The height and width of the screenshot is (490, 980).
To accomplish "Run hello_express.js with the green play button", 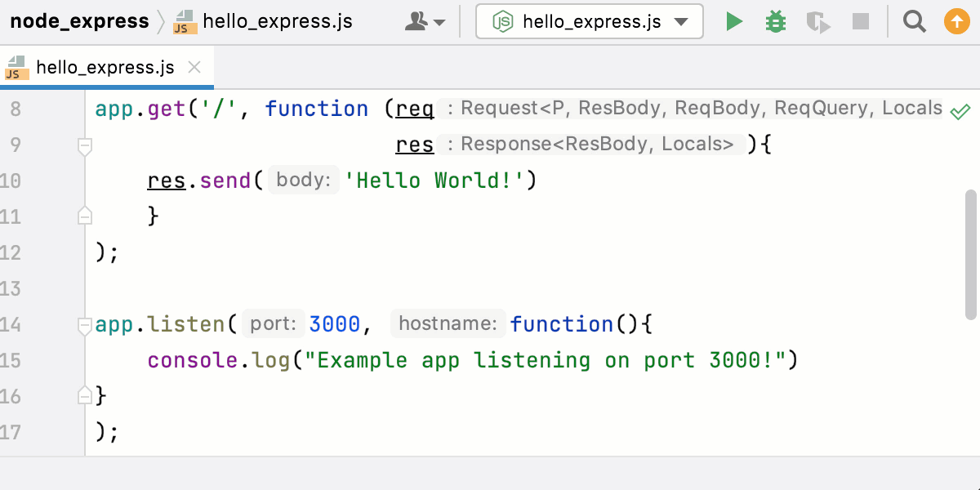I will (x=734, y=22).
